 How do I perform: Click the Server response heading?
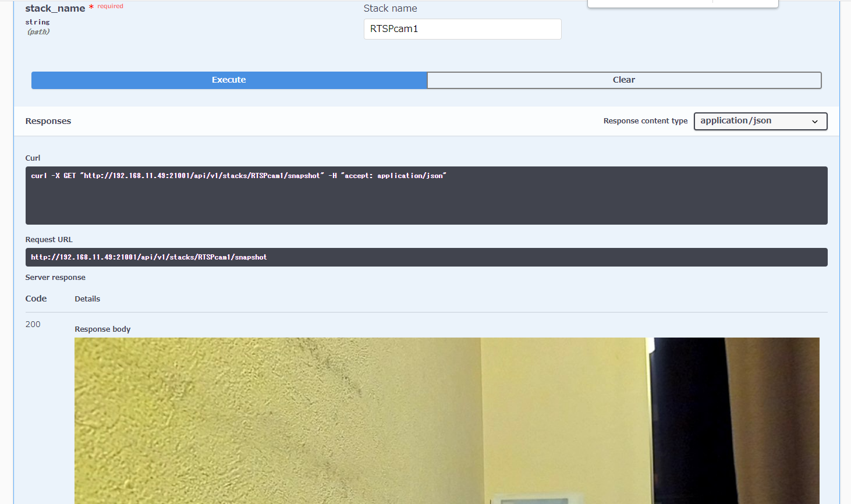tap(55, 278)
